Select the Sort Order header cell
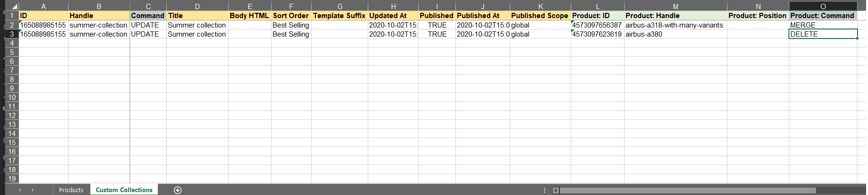 [x=291, y=15]
